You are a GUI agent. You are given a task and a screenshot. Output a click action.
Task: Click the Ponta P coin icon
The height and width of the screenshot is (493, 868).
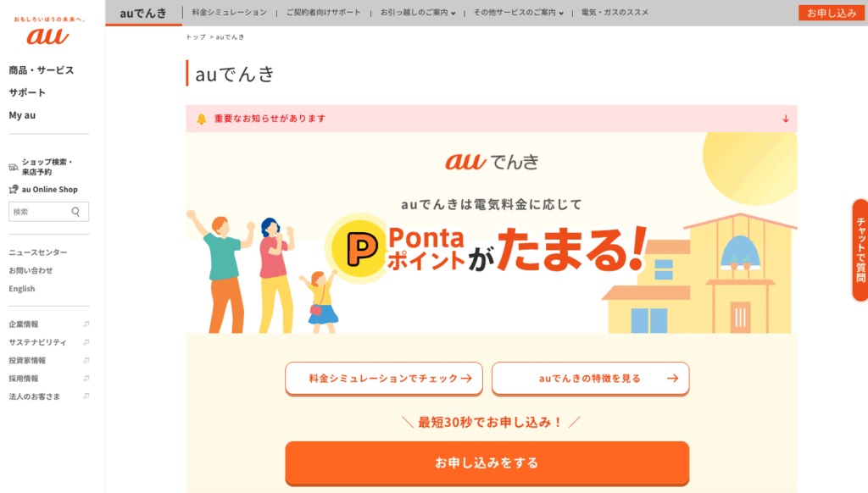click(x=359, y=249)
